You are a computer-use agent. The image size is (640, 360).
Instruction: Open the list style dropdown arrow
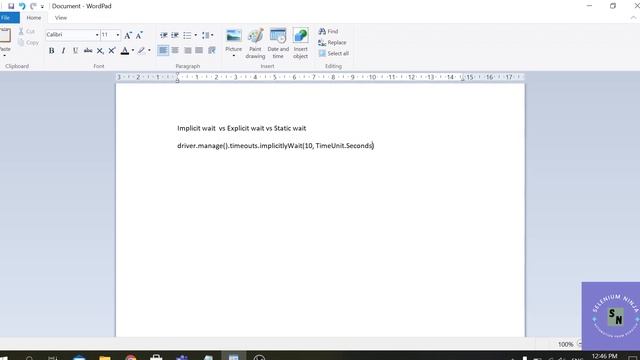point(196,35)
